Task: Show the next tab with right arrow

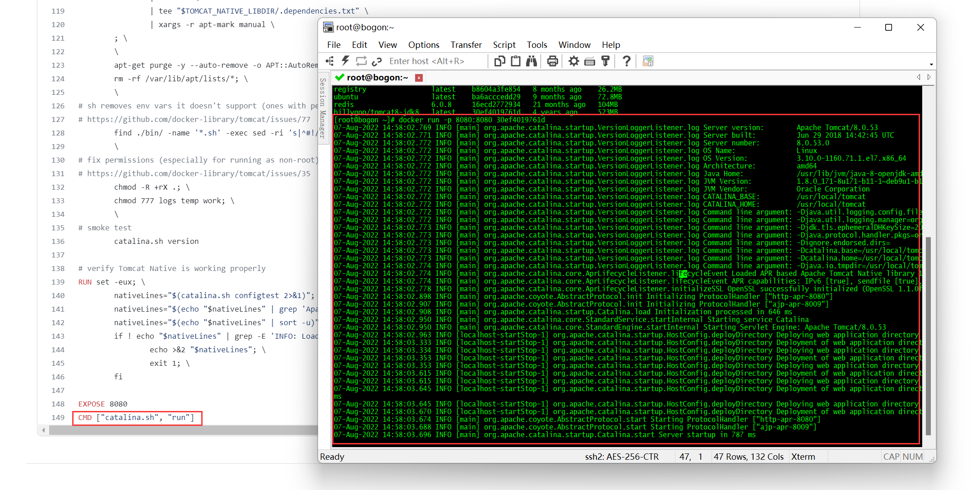Action: coord(929,77)
